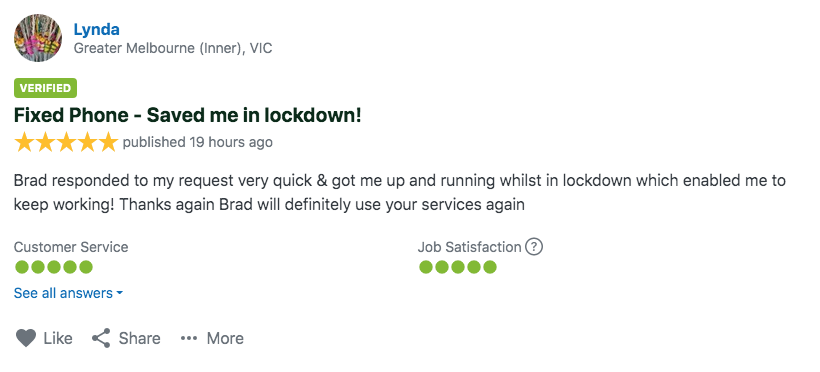Click the fifth gold review star

108,142
